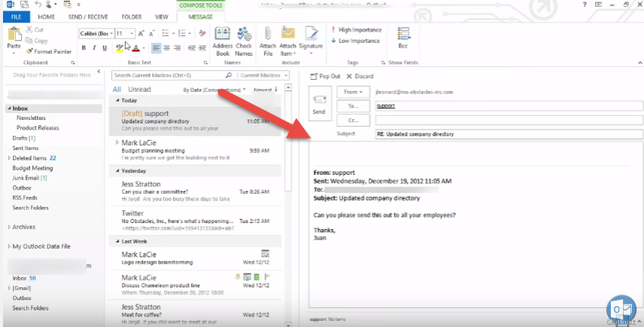Screen dimensions: 644x327
Task: Switch to the VIEW tab
Action: click(x=162, y=17)
